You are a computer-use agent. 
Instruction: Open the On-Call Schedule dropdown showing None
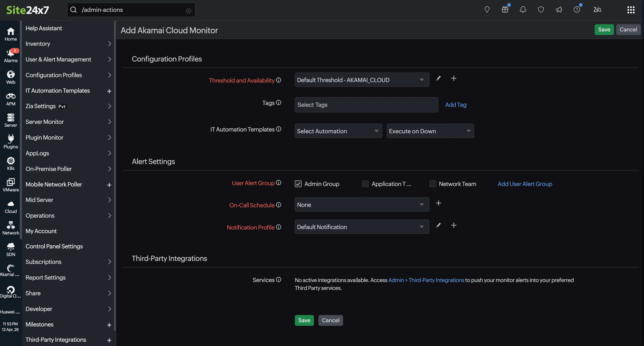tap(361, 204)
